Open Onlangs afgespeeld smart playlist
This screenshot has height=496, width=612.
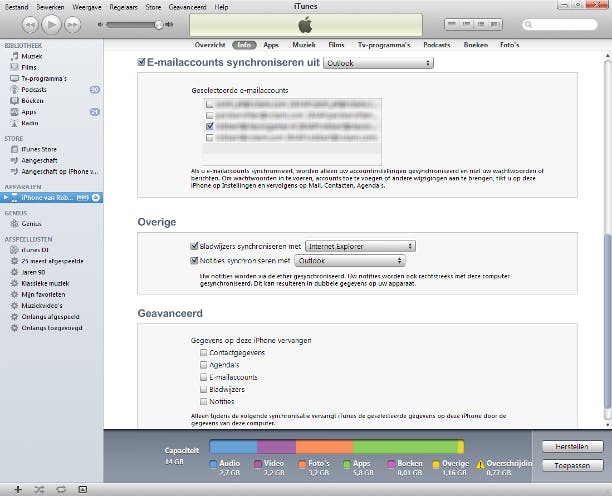[x=50, y=316]
